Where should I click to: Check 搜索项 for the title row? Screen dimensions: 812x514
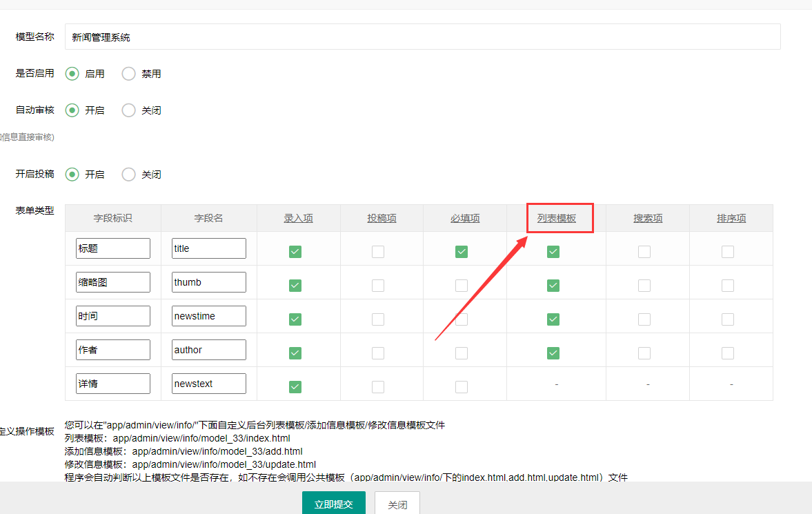click(644, 252)
